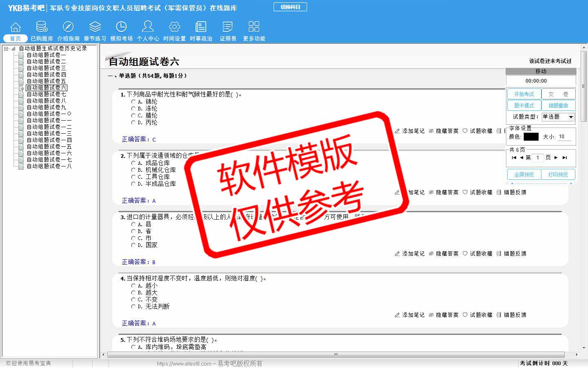The height and width of the screenshot is (368, 588).
Task: Open 自动组题试卷三 in tree
Action: tap(46, 68)
